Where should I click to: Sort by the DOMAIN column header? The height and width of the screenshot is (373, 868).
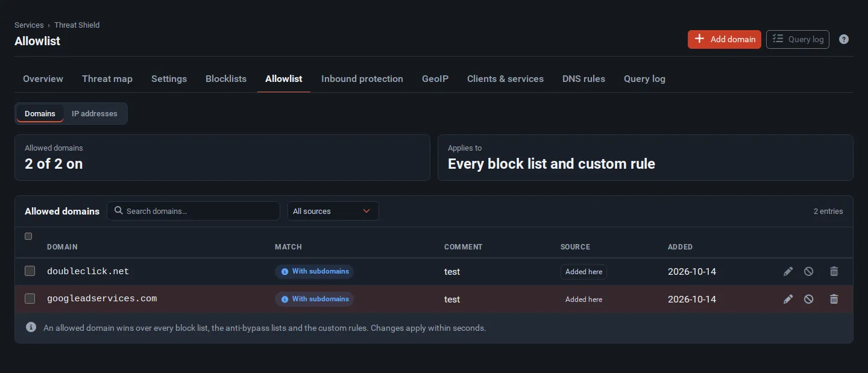coord(62,247)
